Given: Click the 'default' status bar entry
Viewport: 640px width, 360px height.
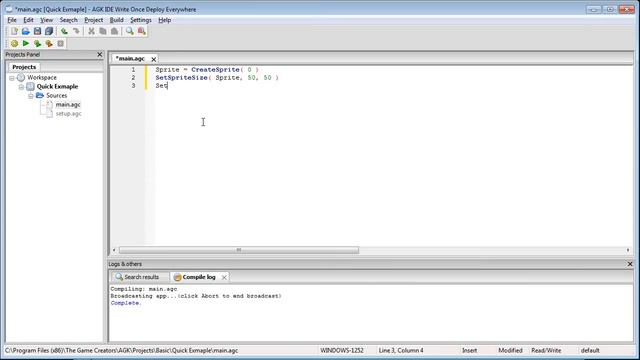Looking at the screenshot, I should click(x=590, y=351).
